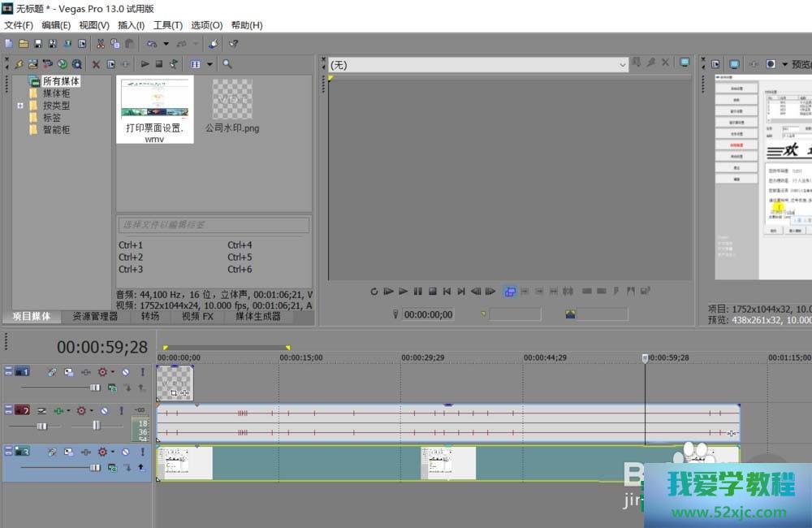The width and height of the screenshot is (812, 528).
Task: Open the trimmer media dropdown showing (无)
Action: pyautogui.click(x=477, y=64)
